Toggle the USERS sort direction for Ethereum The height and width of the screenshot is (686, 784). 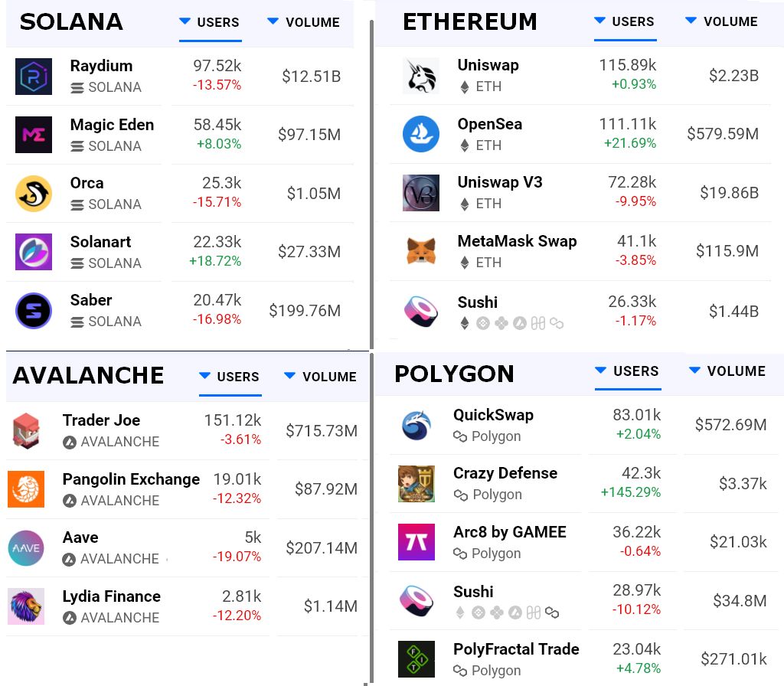pos(626,22)
